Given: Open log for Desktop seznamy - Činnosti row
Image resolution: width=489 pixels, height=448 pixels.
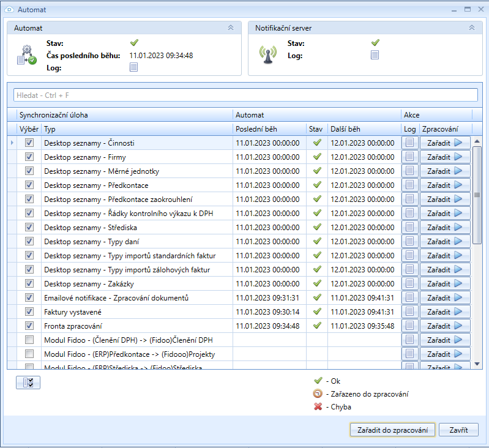Looking at the screenshot, I should point(409,143).
